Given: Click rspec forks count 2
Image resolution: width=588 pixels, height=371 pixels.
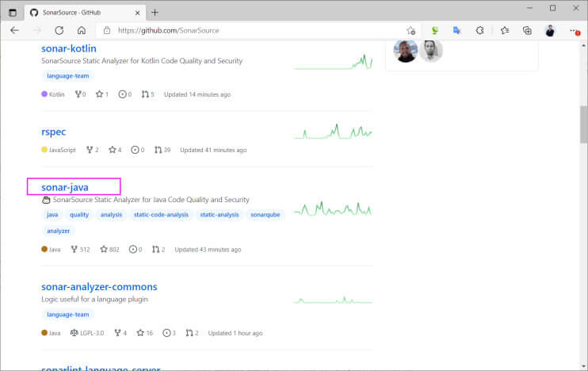Looking at the screenshot, I should pos(92,150).
